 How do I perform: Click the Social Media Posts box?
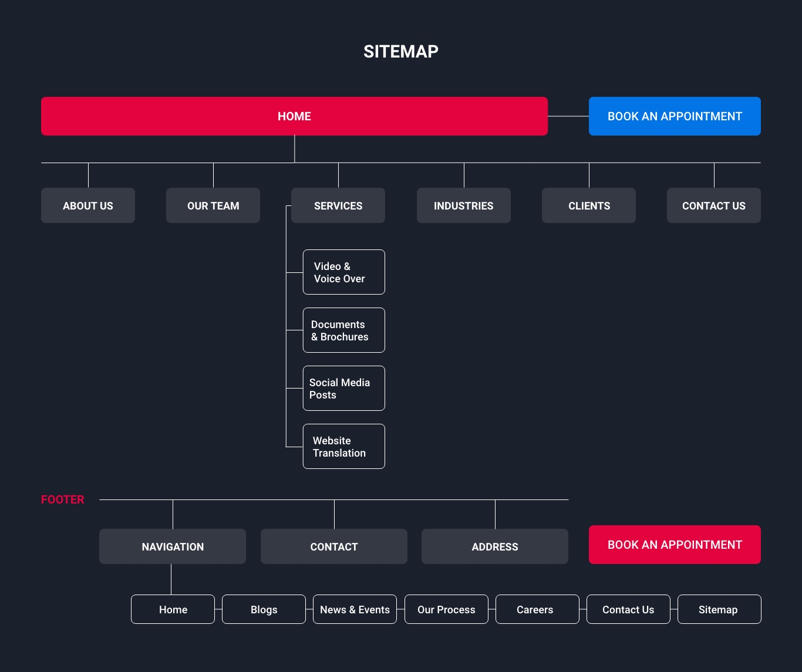pos(343,389)
